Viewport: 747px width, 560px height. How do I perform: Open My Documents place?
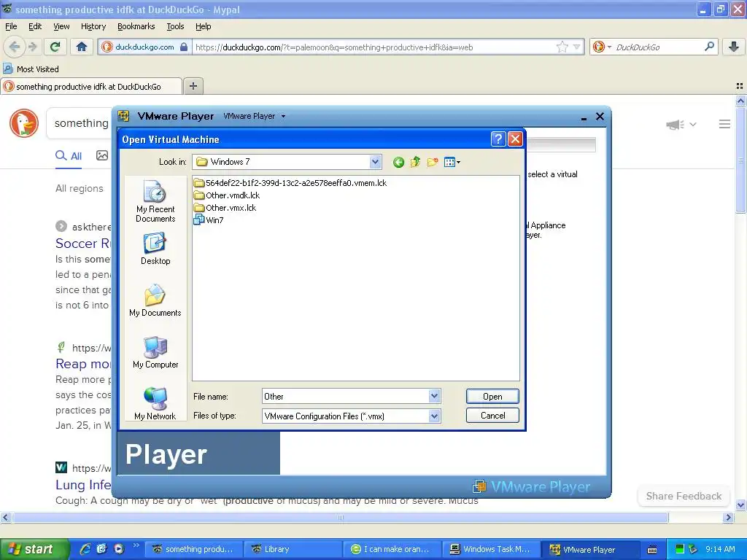pyautogui.click(x=155, y=300)
